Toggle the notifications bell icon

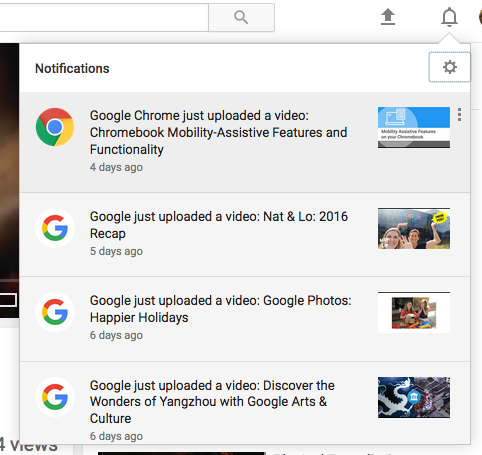(x=449, y=17)
